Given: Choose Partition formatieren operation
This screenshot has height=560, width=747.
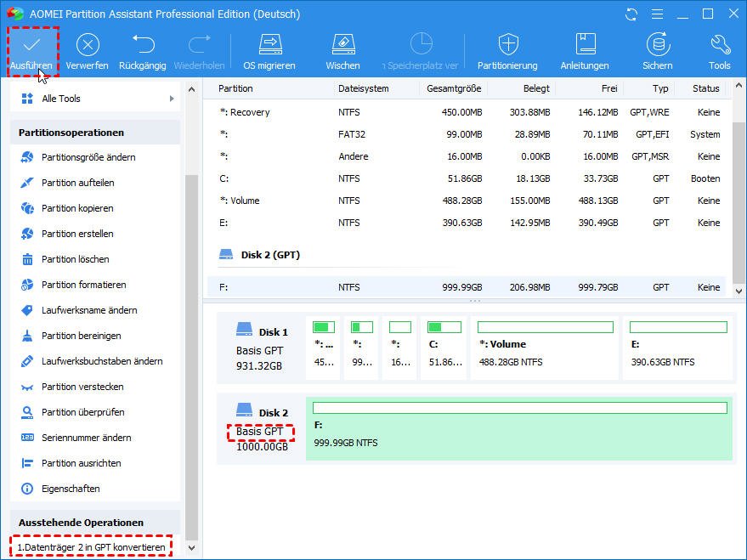Looking at the screenshot, I should coord(83,285).
